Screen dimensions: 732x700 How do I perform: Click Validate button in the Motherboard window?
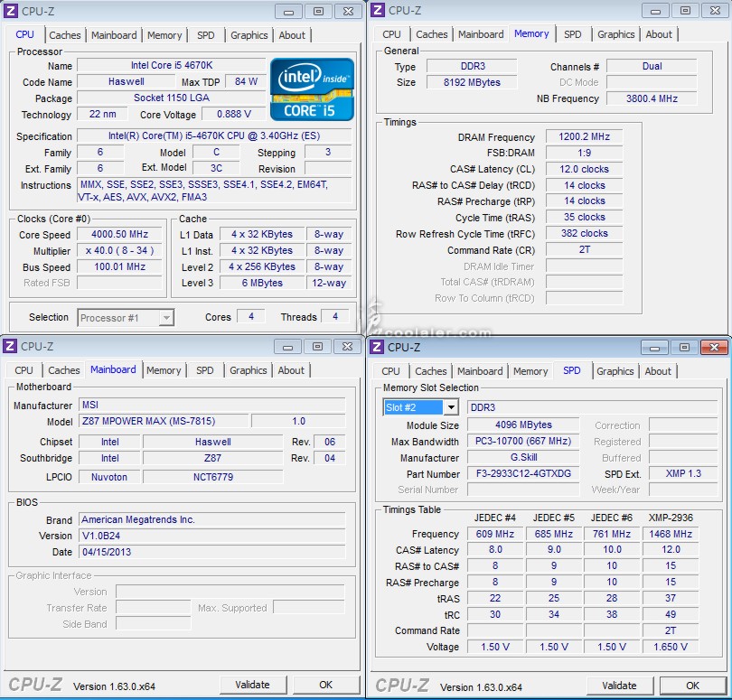(x=252, y=685)
